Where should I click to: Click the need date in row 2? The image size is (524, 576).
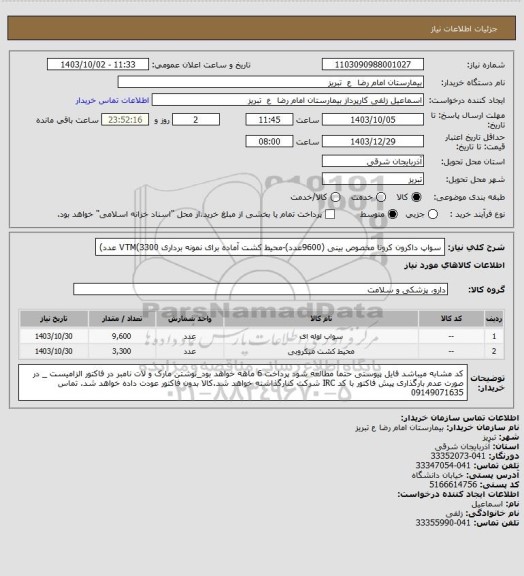click(54, 352)
